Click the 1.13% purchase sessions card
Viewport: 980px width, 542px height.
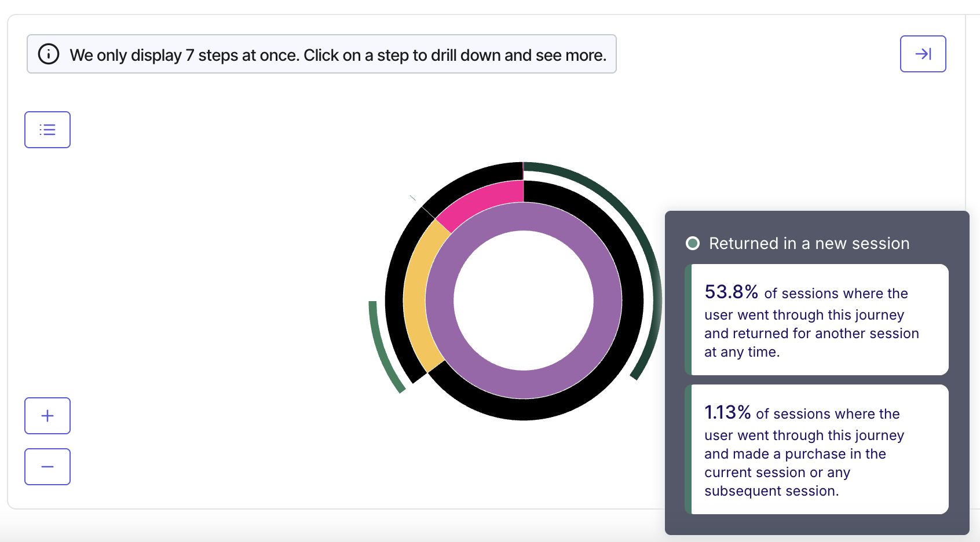click(x=817, y=449)
